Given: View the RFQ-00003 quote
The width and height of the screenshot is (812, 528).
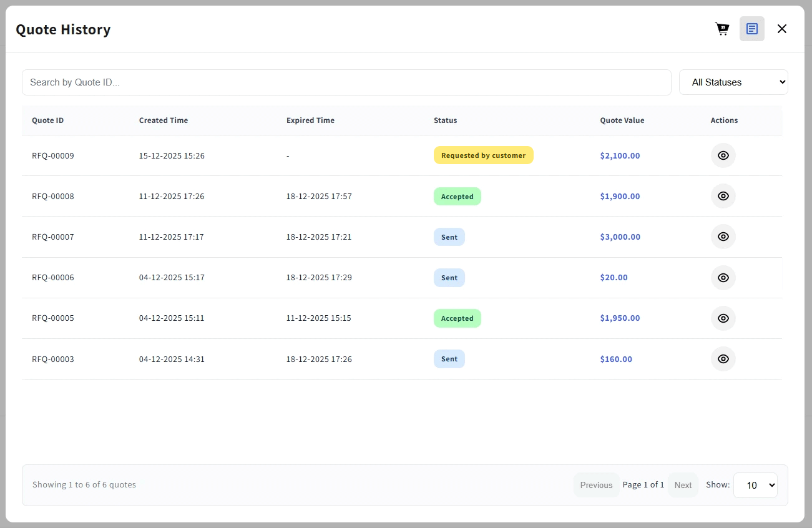Looking at the screenshot, I should pos(723,359).
